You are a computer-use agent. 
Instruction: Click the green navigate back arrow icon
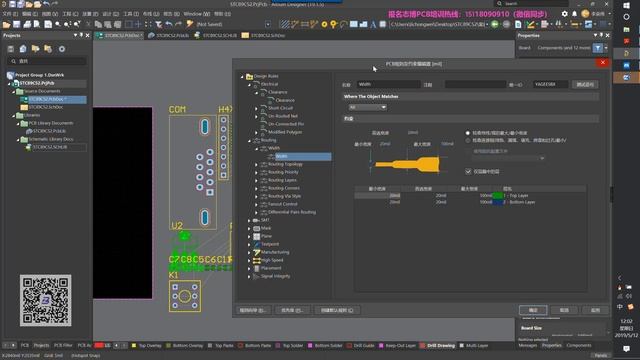tap(495, 24)
